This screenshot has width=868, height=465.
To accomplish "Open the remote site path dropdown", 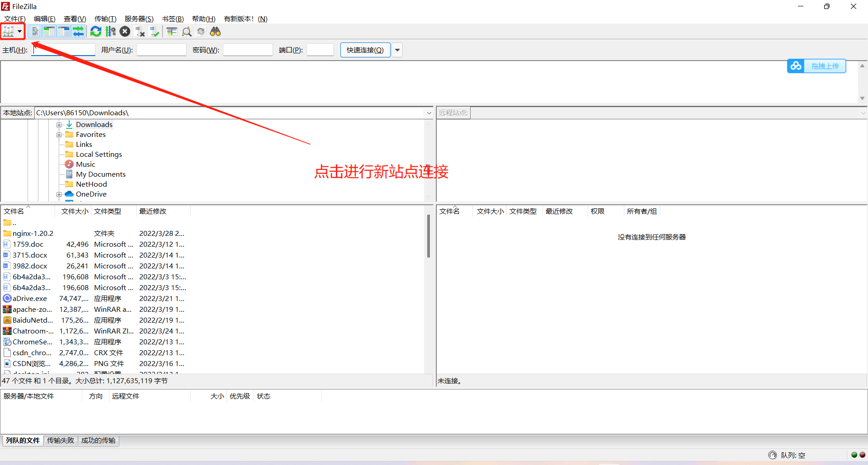I will click(x=863, y=113).
